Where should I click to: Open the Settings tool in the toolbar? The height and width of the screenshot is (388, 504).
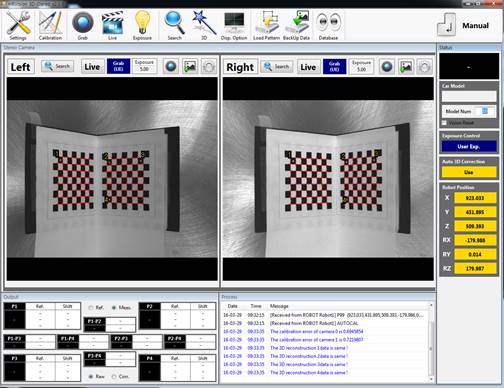18,25
